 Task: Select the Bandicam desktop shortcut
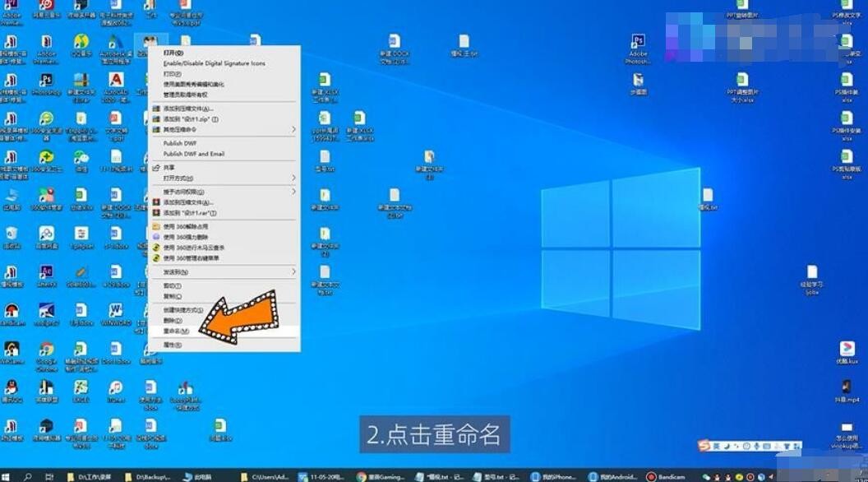pos(12,314)
